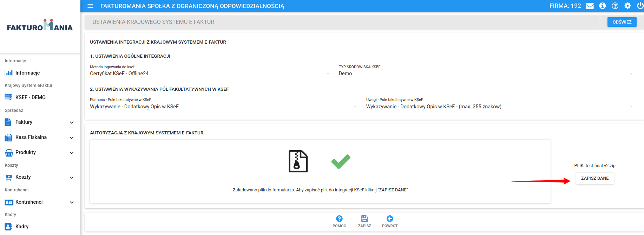Click the POMOC label in footer
Screen dimensions: 644x235
coord(339,226)
